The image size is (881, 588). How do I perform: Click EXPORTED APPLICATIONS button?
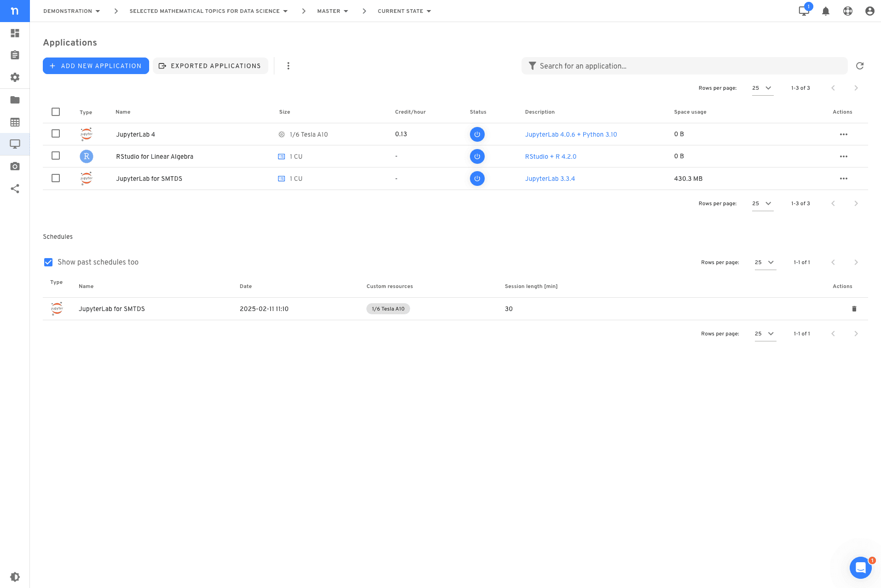210,66
